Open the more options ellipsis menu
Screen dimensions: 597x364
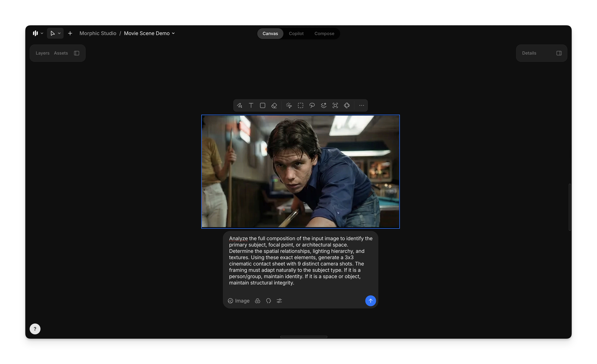pos(362,105)
